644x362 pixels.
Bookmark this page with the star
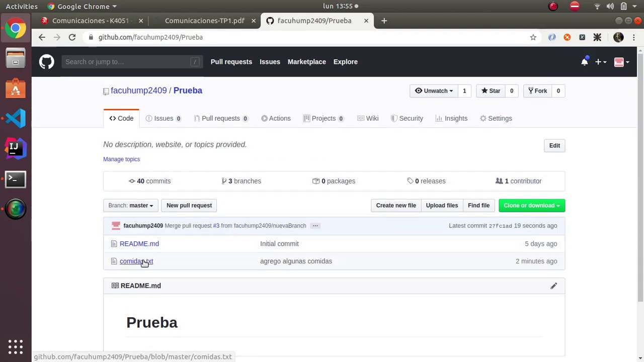click(533, 37)
